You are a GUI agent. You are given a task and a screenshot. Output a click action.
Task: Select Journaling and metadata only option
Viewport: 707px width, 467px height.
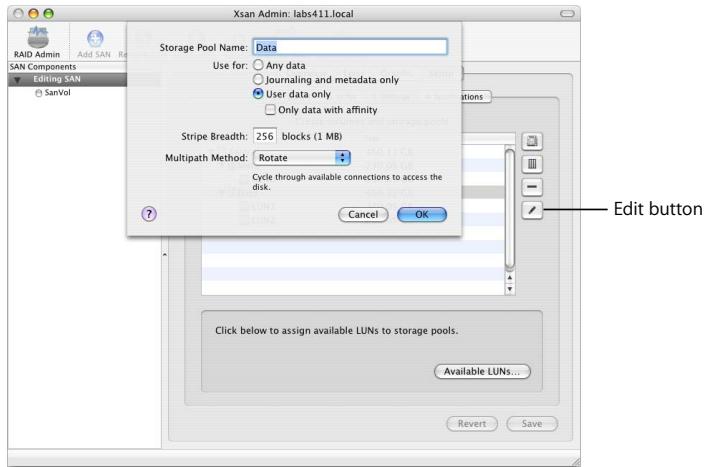[258, 79]
